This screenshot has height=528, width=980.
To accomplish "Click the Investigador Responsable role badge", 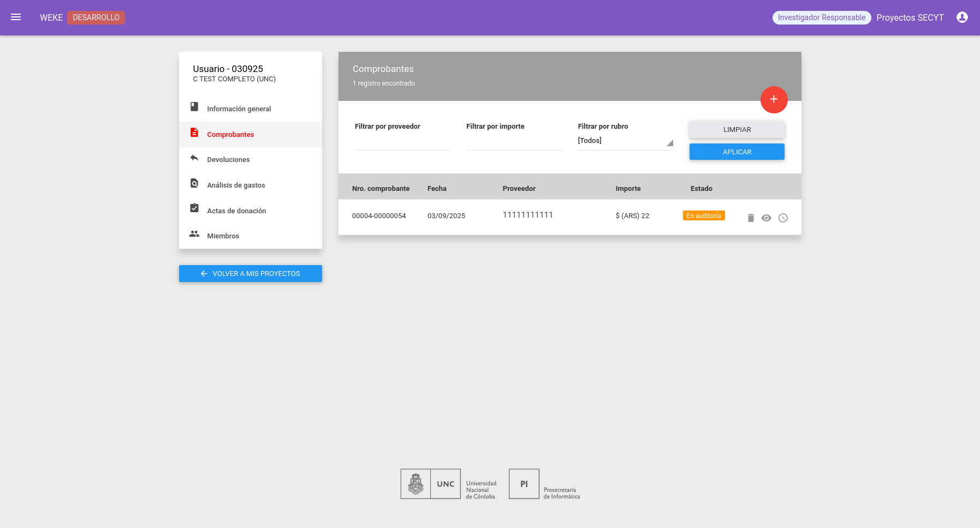I will pos(822,17).
